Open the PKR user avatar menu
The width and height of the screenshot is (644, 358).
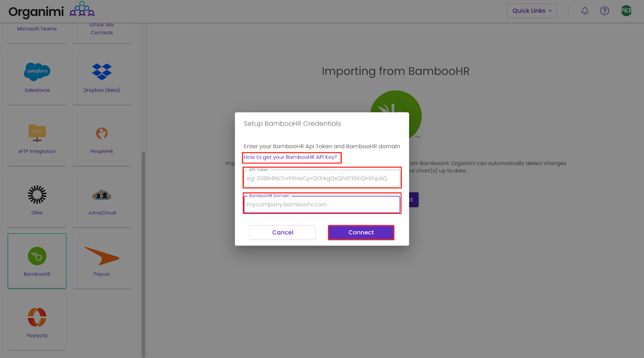click(626, 11)
